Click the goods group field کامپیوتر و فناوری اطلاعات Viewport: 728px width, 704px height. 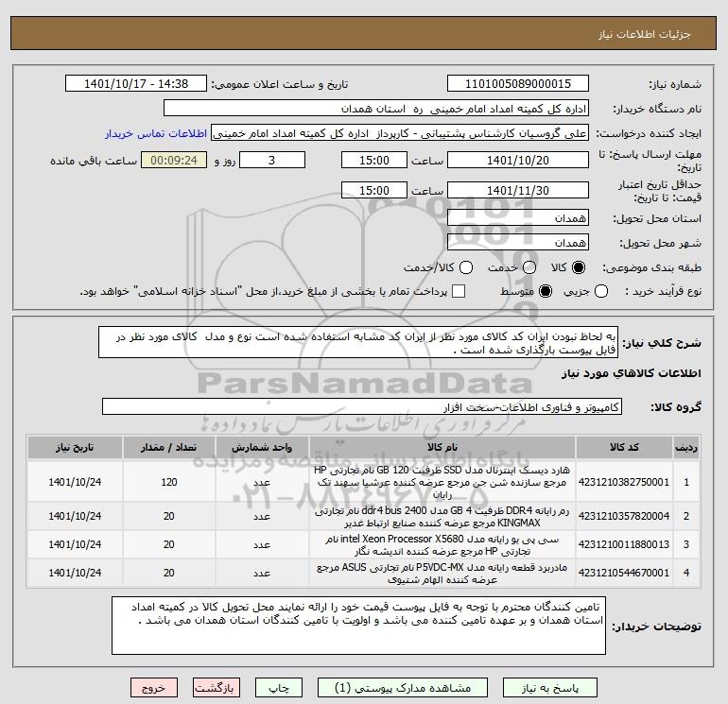362,406
